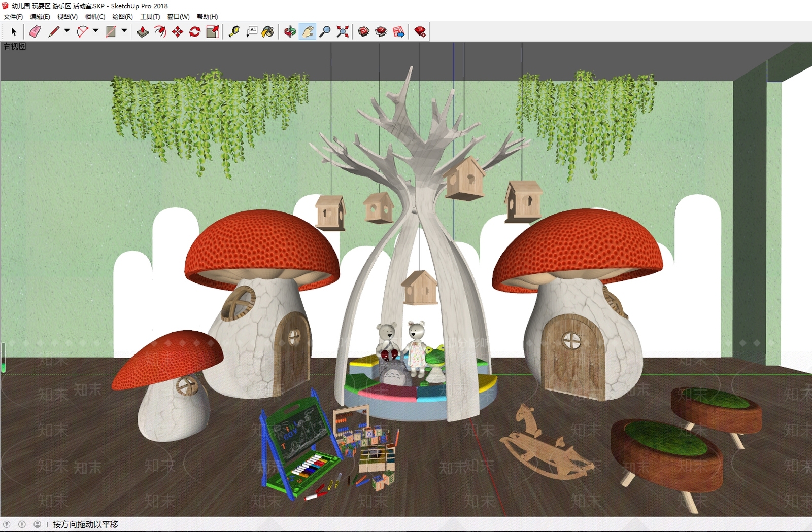Open the 窗口(W) menu
This screenshot has height=532, width=812.
(179, 17)
